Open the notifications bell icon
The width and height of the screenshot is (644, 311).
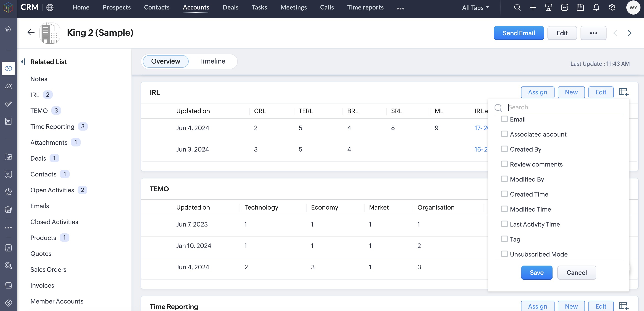(x=596, y=7)
